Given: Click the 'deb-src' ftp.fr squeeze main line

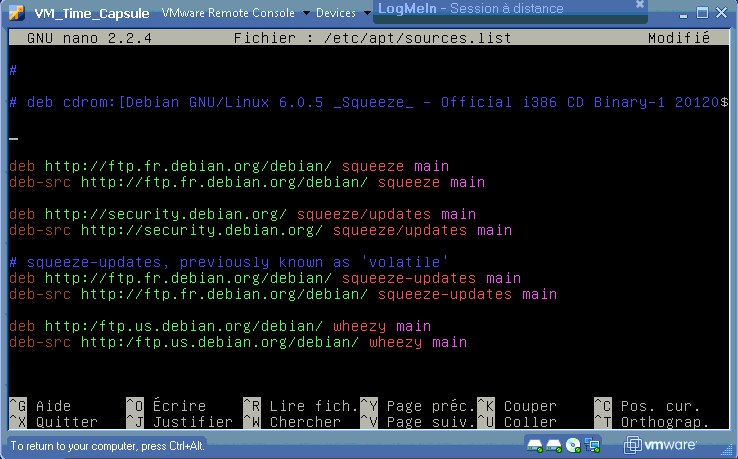Looking at the screenshot, I should [247, 182].
